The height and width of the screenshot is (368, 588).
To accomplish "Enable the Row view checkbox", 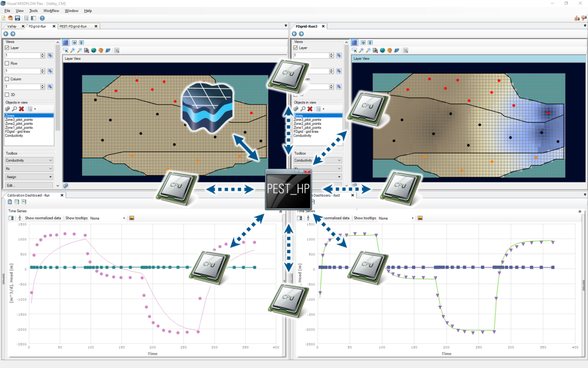I will pos(7,63).
